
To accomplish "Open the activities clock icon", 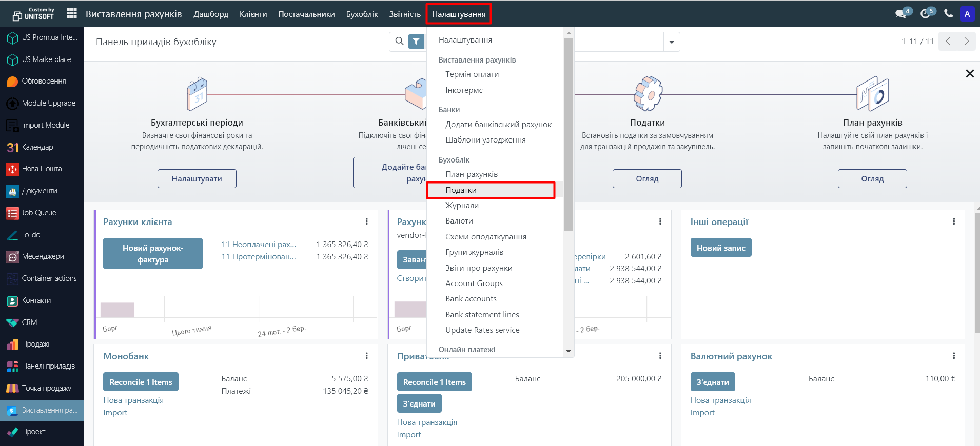I will (925, 14).
